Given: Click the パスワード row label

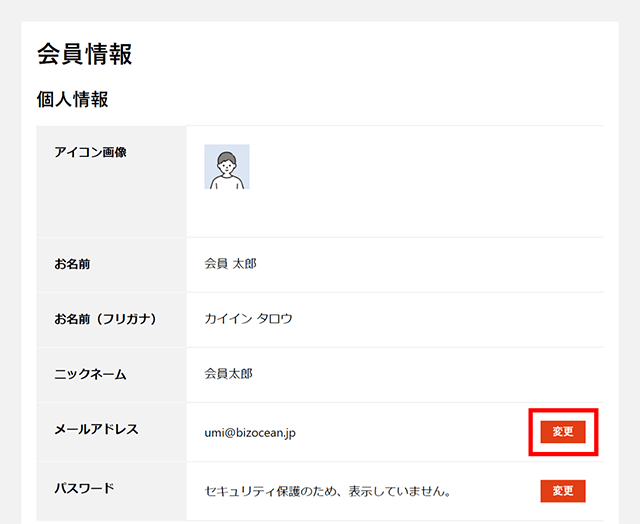Looking at the screenshot, I should [x=84, y=488].
